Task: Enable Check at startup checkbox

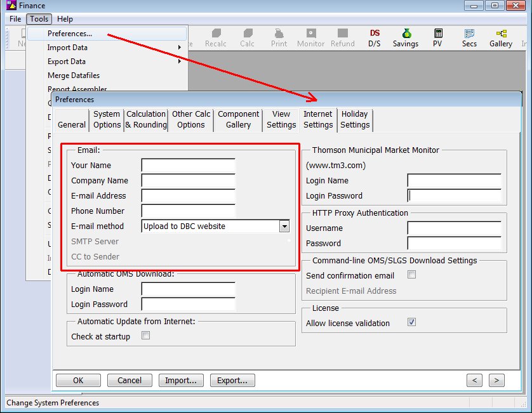Action: pos(145,336)
